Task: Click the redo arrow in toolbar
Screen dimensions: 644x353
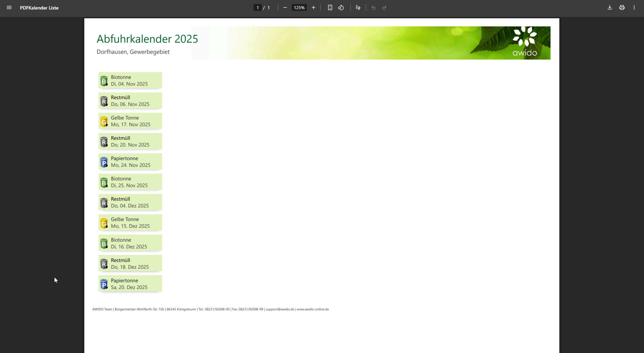Action: pos(384,7)
